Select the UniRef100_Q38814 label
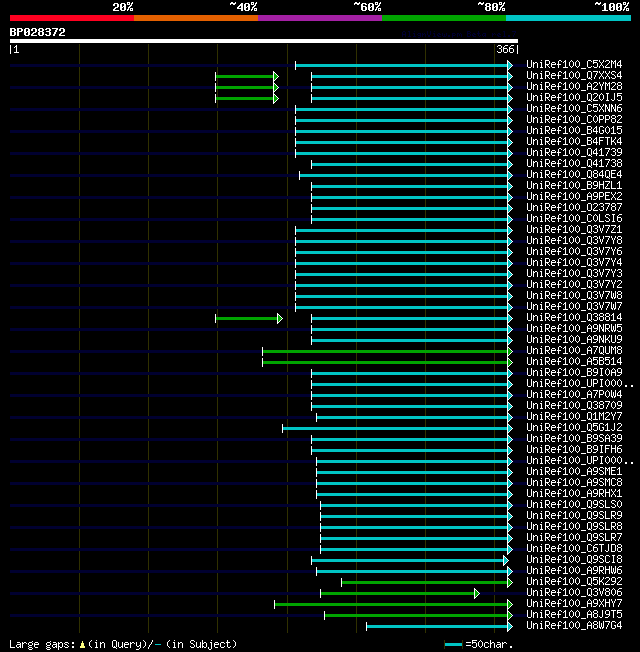This screenshot has width=640, height=652. [x=574, y=317]
